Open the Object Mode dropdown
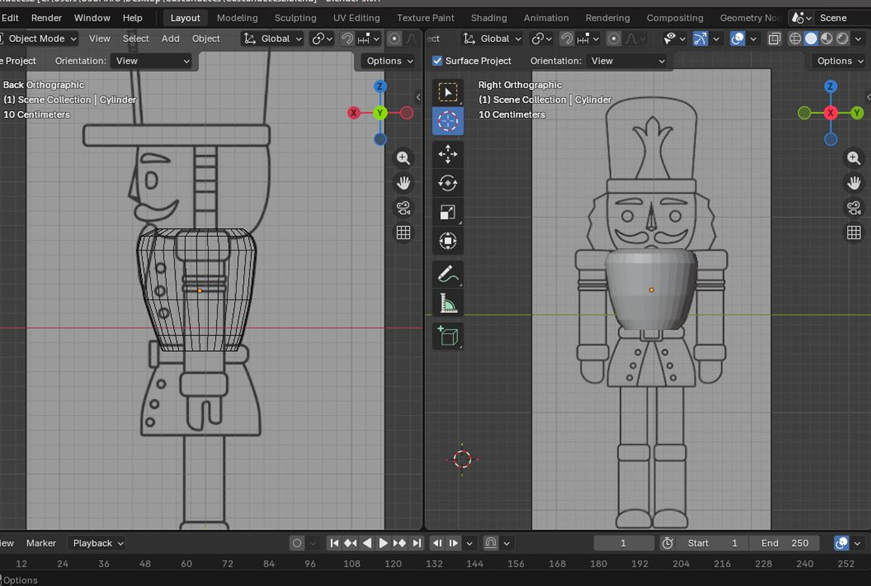The image size is (871, 586). (40, 38)
